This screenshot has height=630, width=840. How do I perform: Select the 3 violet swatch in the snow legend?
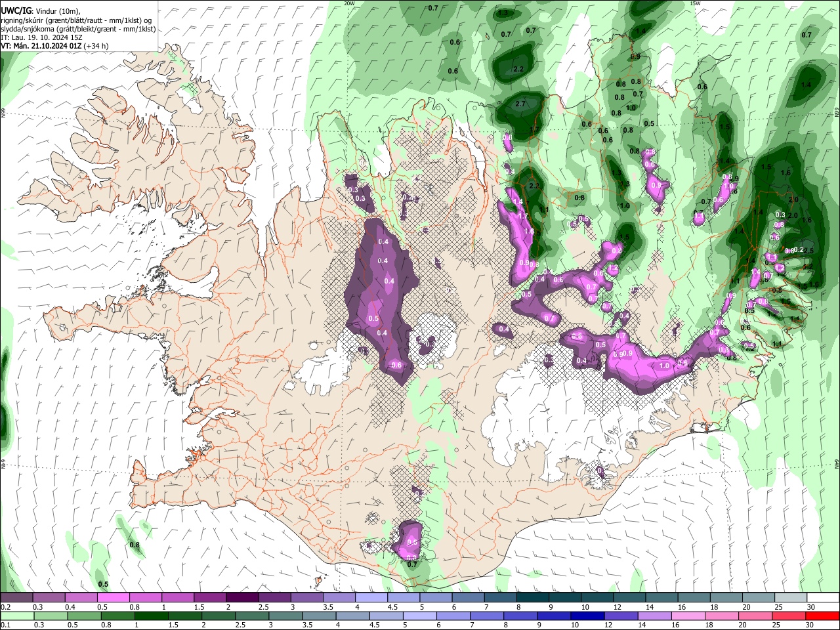click(x=306, y=598)
